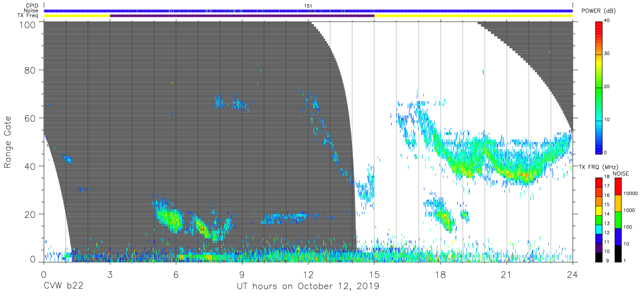Viewport: 644px width, 297px height.
Task: Click the POWER (dB) color bar
Action: click(x=599, y=87)
